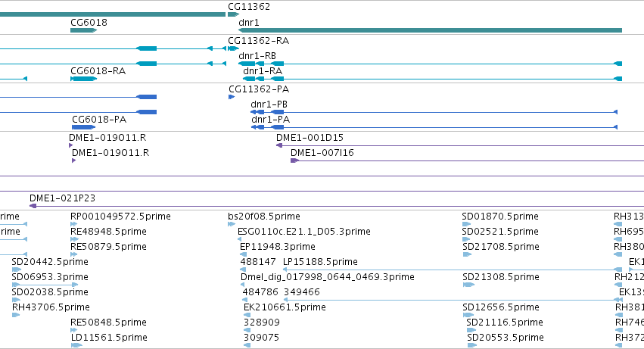This screenshot has width=644, height=349.
Task: Select the LD11561.5prime EST label
Action: 109,338
